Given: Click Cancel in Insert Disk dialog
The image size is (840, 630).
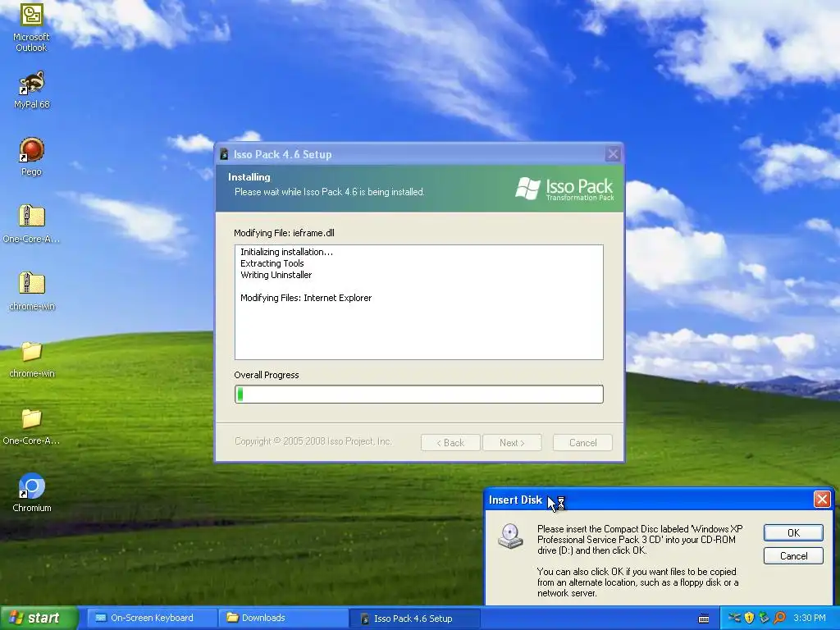Looking at the screenshot, I should tap(793, 555).
